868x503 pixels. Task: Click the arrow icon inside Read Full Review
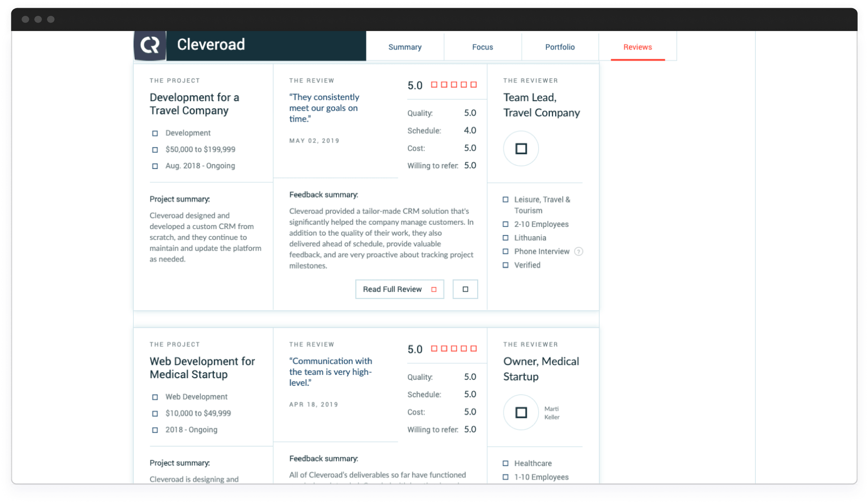click(434, 289)
